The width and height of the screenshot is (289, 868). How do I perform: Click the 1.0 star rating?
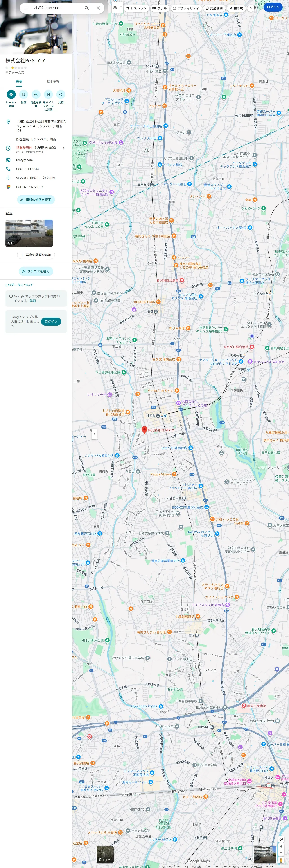[x=16, y=68]
